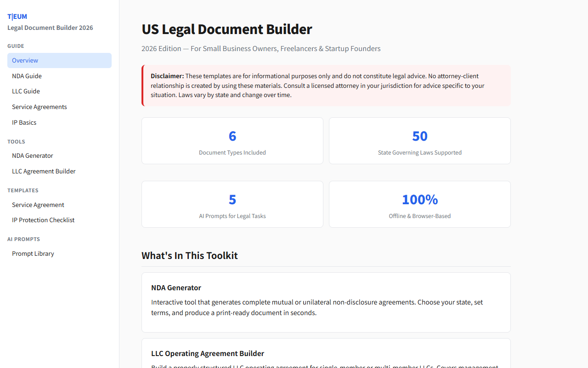This screenshot has width=588, height=368.
Task: Open the LLC Guide page
Action: tap(26, 91)
